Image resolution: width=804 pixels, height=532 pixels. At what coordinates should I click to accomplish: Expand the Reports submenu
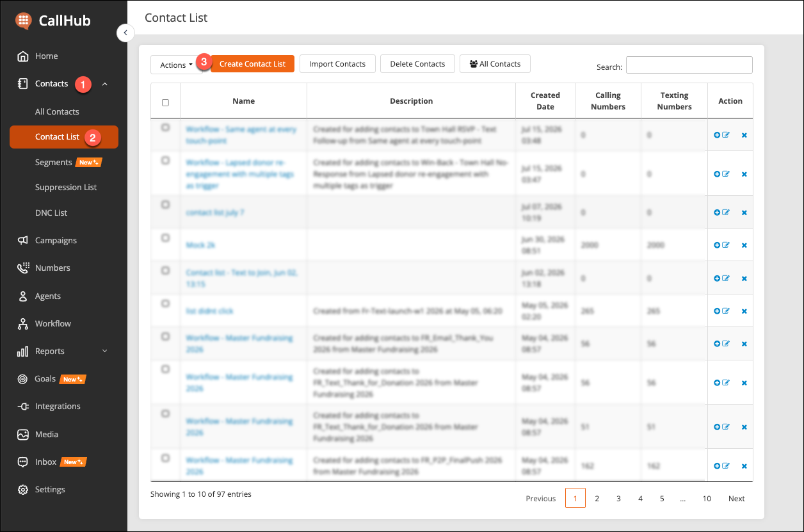coord(105,351)
